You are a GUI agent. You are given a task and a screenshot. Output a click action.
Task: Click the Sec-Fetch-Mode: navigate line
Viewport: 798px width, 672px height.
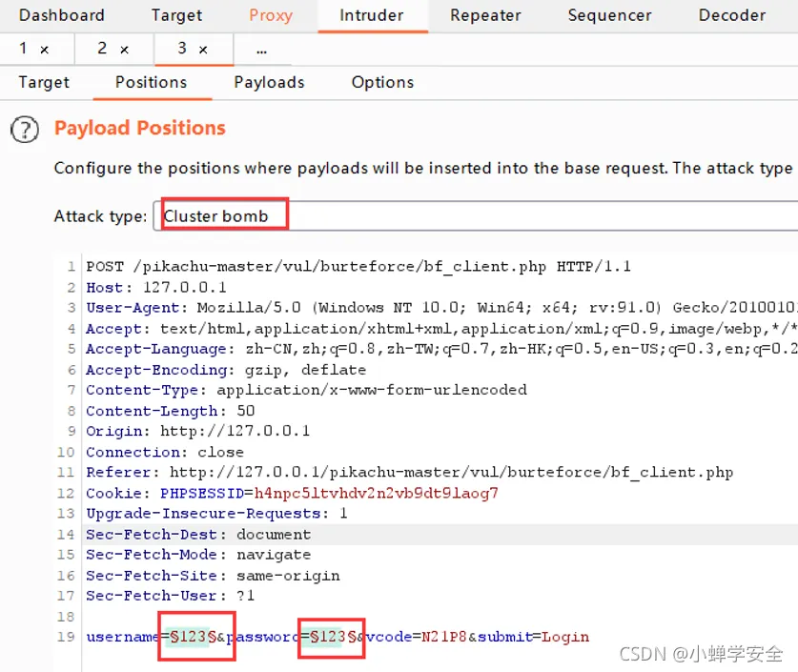point(198,555)
